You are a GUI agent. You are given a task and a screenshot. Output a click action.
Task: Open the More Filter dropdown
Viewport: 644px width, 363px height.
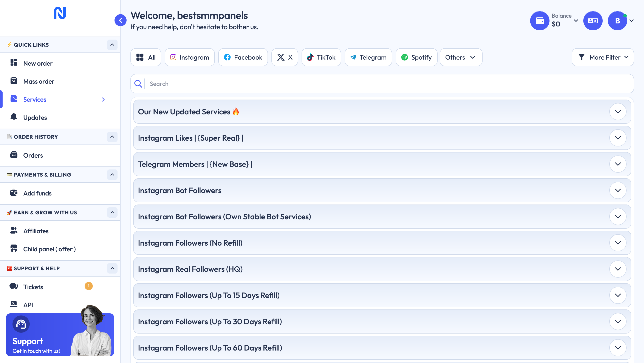(x=602, y=57)
